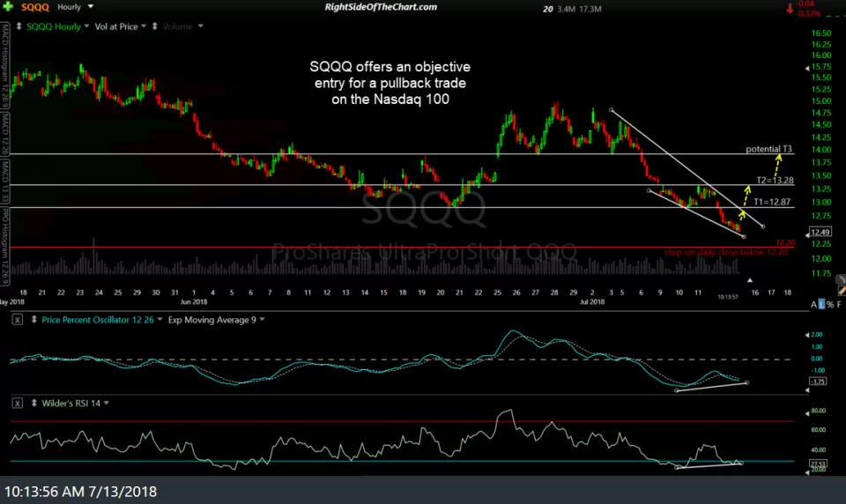Open Exp Moving Average 9 dropdown
846x504 pixels.
tap(263, 320)
